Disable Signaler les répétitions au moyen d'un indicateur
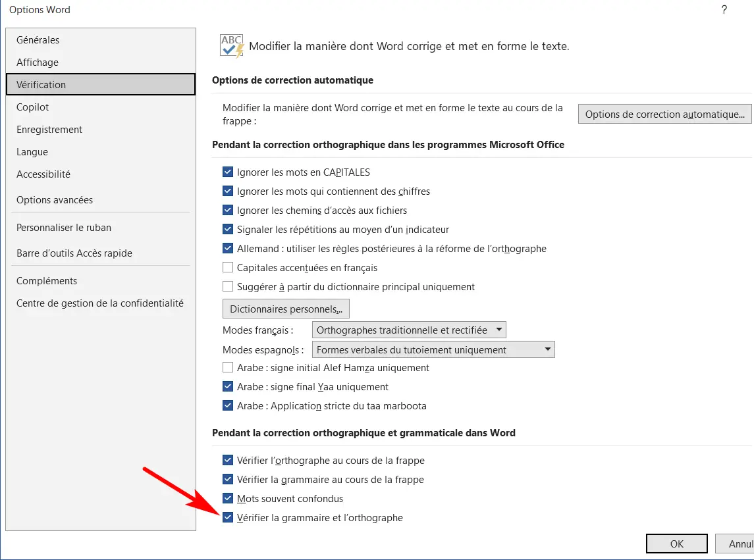This screenshot has height=560, width=754. (228, 229)
